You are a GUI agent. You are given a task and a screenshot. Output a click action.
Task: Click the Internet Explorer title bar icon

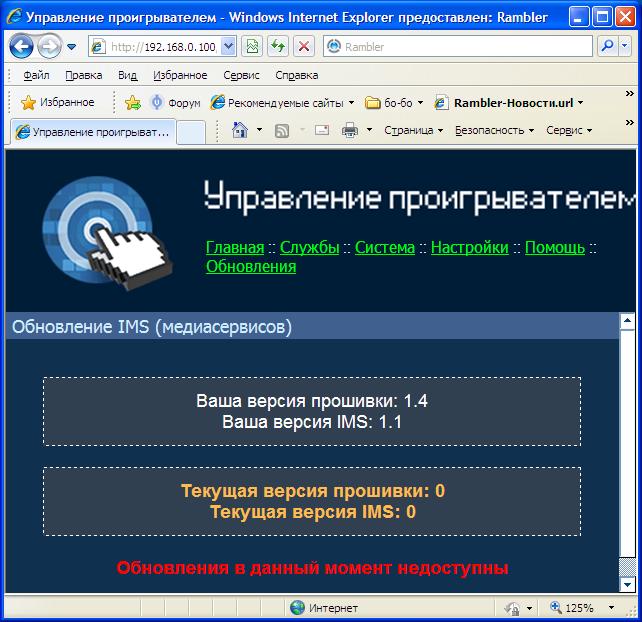[14, 17]
